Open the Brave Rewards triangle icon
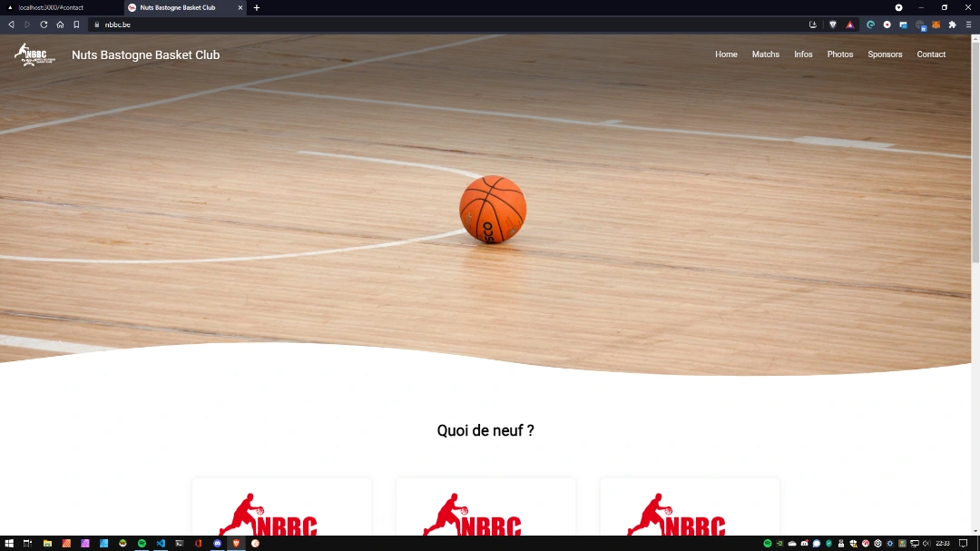 click(x=850, y=25)
